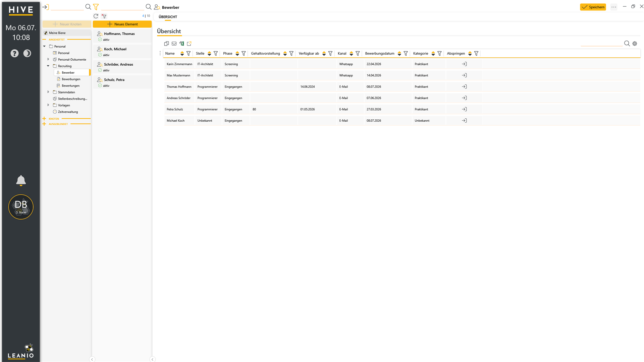Select Hoffmann, Thomas in the list

point(122,36)
